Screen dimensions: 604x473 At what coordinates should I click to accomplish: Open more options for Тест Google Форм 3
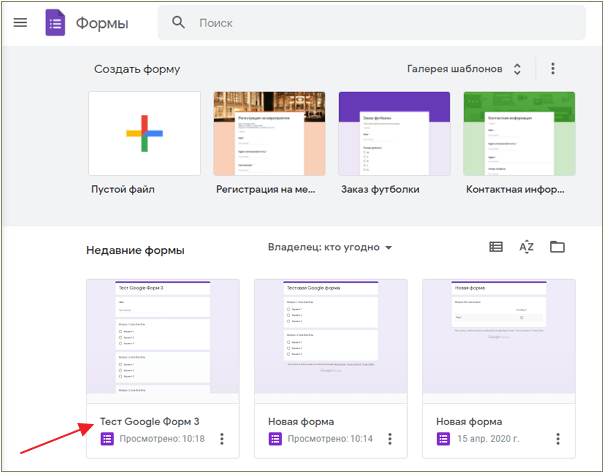[222, 439]
